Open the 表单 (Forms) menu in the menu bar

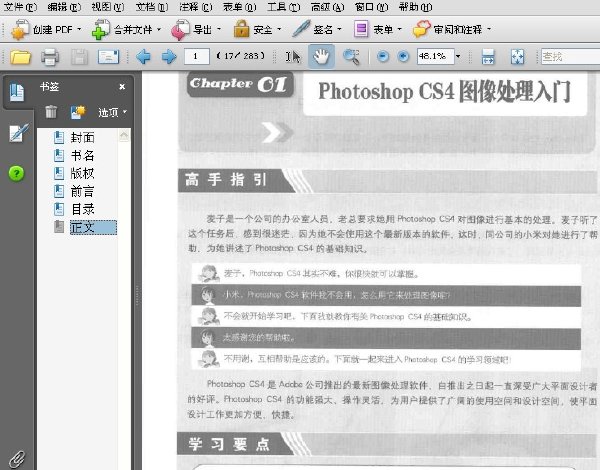240,7
